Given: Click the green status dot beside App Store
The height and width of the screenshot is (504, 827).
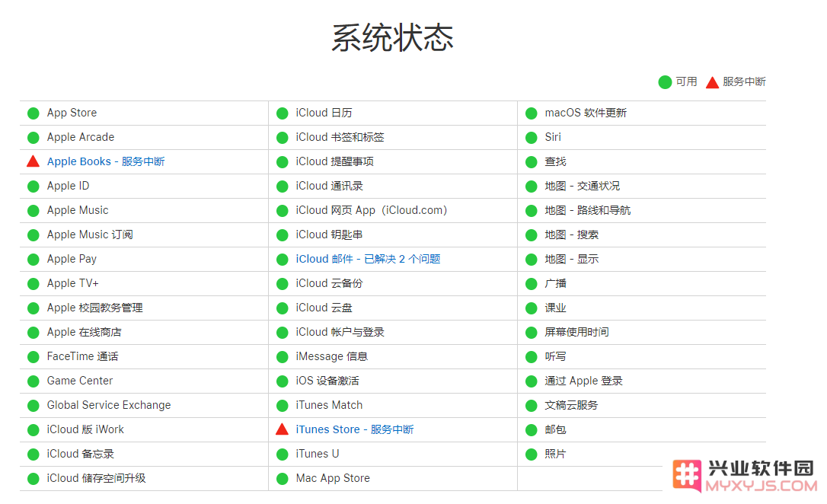Looking at the screenshot, I should pyautogui.click(x=34, y=113).
